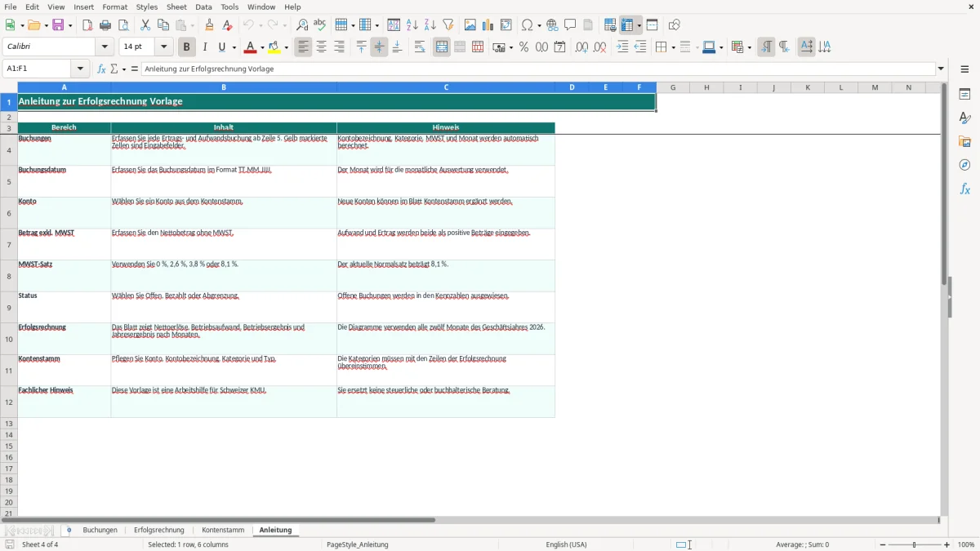Image resolution: width=980 pixels, height=551 pixels.
Task: Adjust zoom slider in status bar
Action: pos(915,544)
